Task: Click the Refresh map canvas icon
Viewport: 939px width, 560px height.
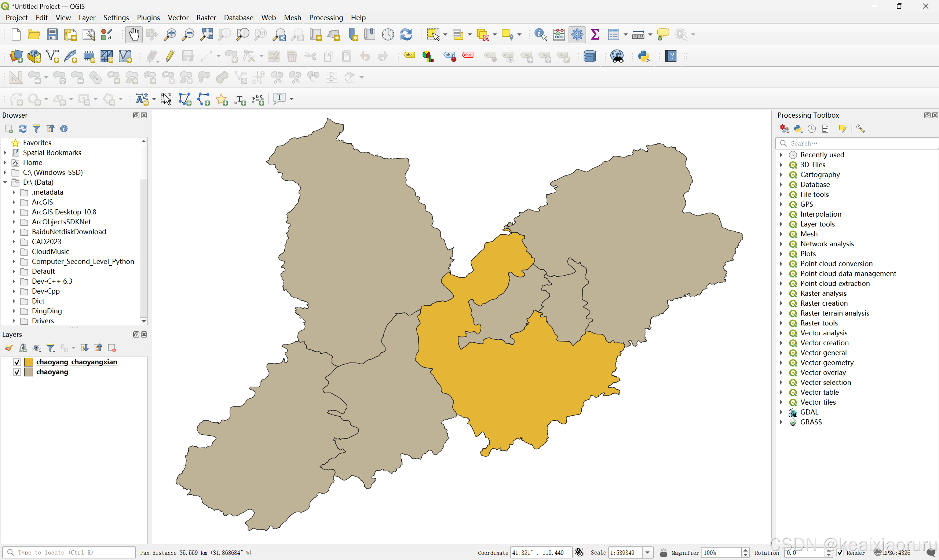Action: pos(406,35)
